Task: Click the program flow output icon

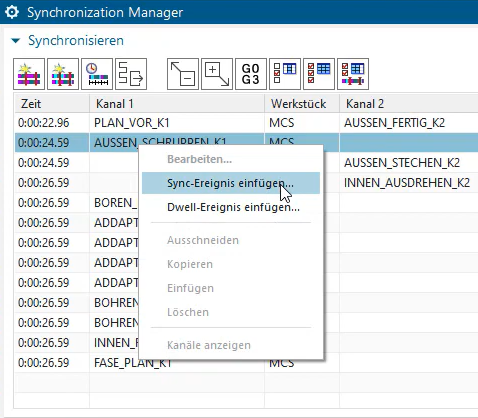Action: tap(131, 74)
